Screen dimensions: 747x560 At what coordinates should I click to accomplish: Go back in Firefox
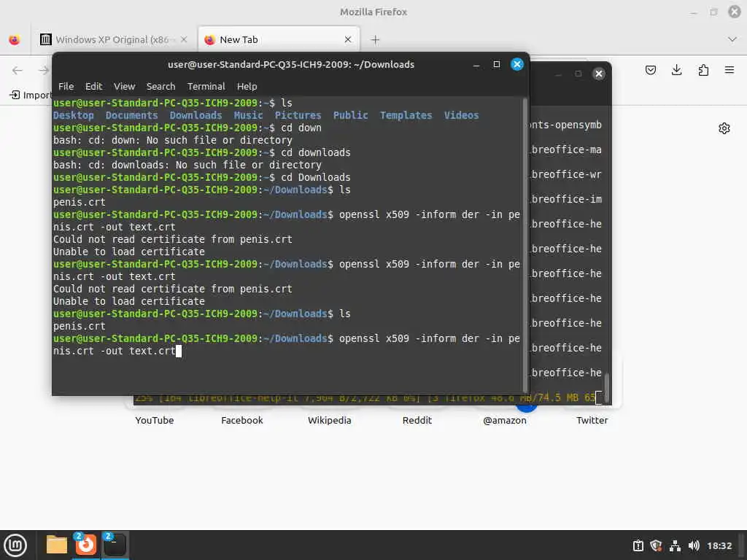[x=18, y=71]
